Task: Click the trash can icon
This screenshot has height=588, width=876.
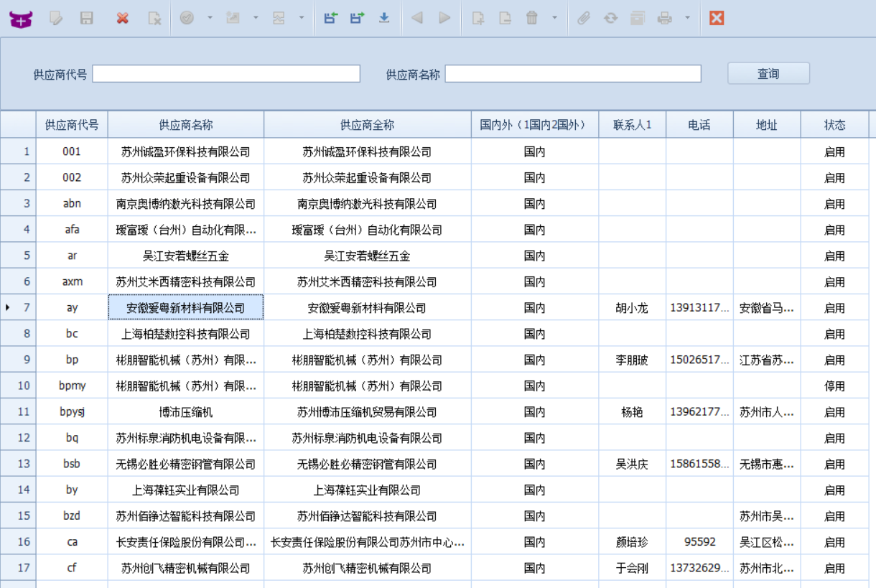Action: 532,19
